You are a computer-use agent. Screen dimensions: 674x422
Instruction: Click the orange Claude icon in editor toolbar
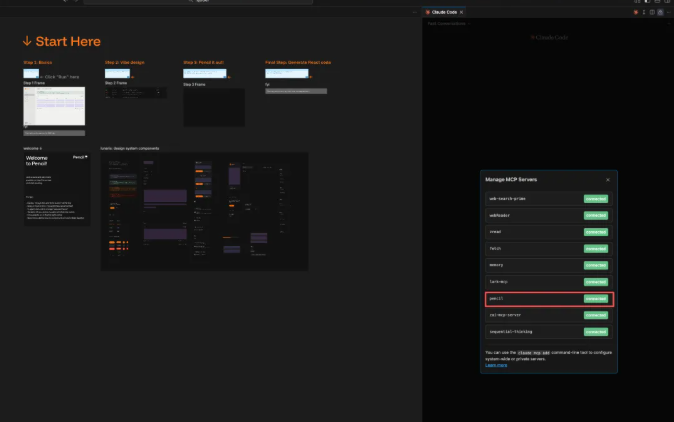[x=636, y=12]
